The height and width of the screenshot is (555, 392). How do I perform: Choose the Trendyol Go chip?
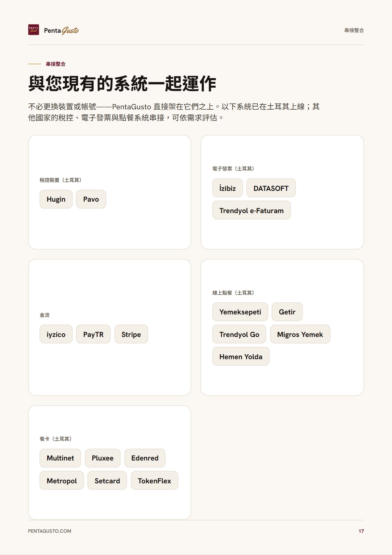239,334
